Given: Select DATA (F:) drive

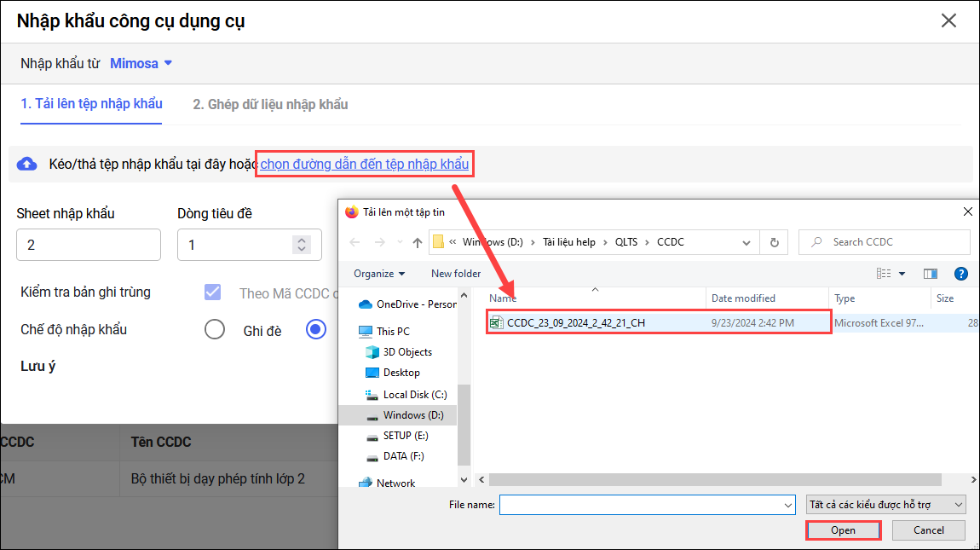Looking at the screenshot, I should coord(395,456).
